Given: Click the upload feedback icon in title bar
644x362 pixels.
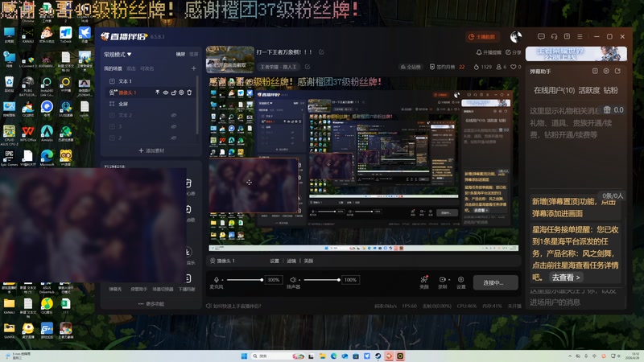Looking at the screenshot, I should pos(567,36).
